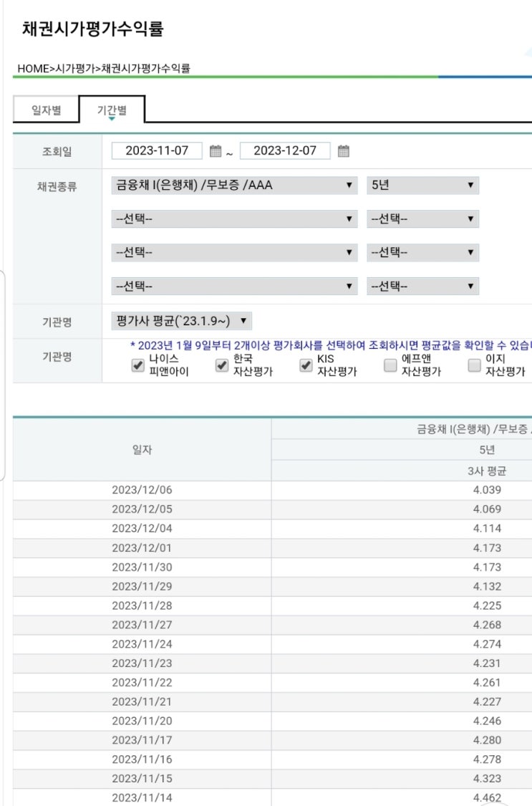532x806 pixels.
Task: Open the third row maturity dropdown
Action: pyautogui.click(x=422, y=252)
